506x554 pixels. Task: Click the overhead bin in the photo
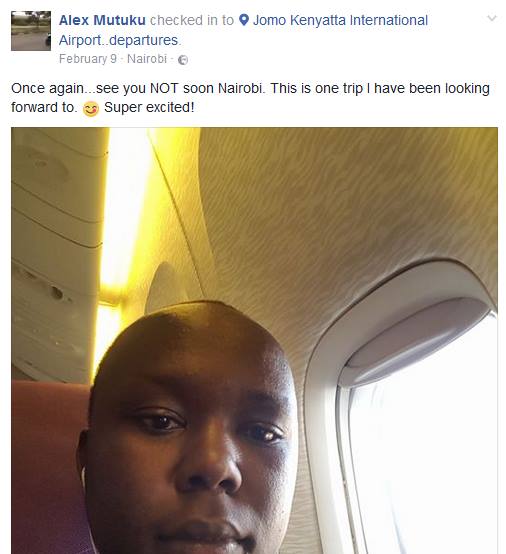coord(57,254)
